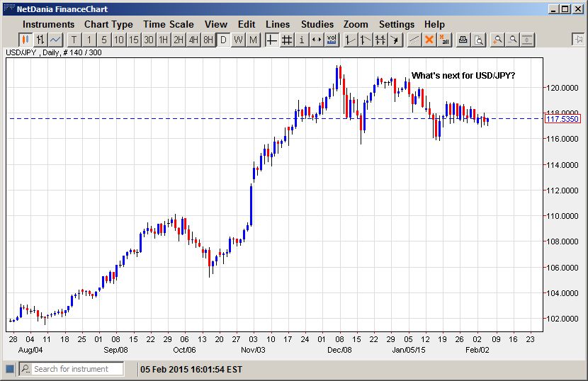The width and height of the screenshot is (588, 381).
Task: Click the 05 Feb 2015 16:01:54 EST timestamp
Action: tap(191, 370)
